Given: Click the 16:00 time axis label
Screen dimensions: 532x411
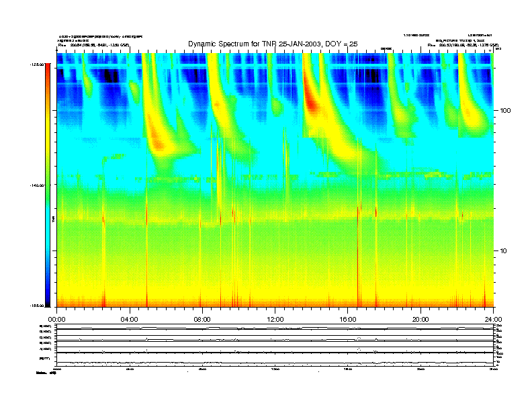Looking at the screenshot, I should 348,320.
